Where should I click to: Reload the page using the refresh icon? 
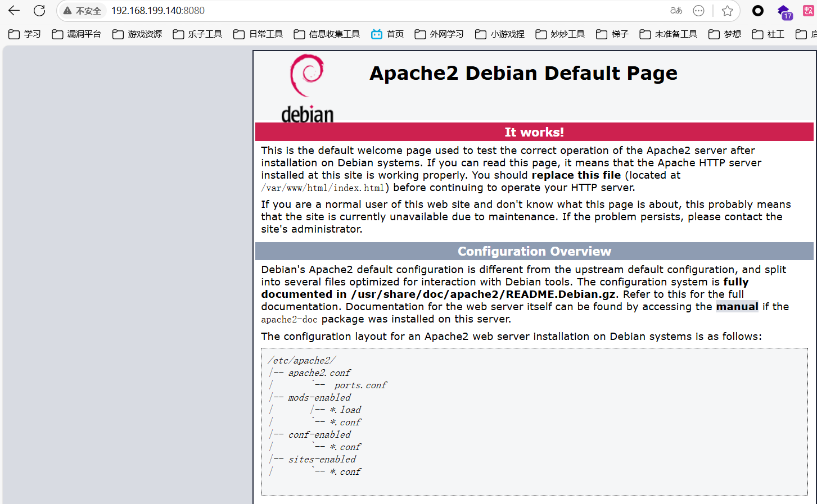tap(39, 11)
